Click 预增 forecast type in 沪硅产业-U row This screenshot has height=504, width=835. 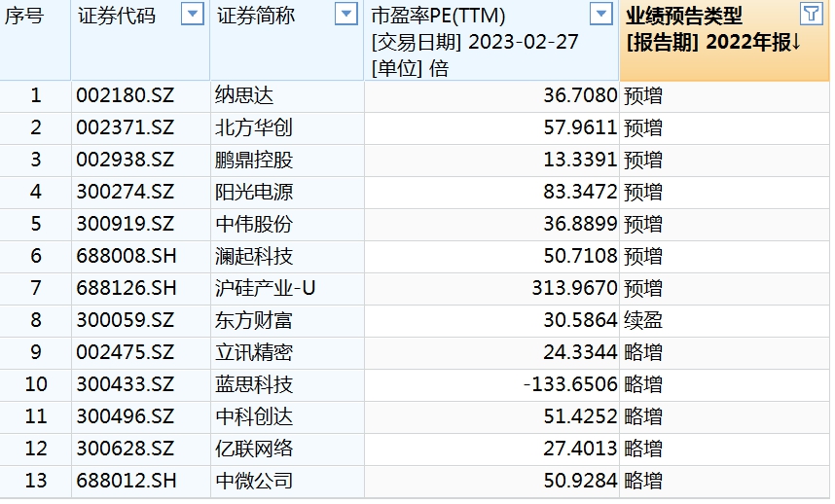click(x=643, y=288)
